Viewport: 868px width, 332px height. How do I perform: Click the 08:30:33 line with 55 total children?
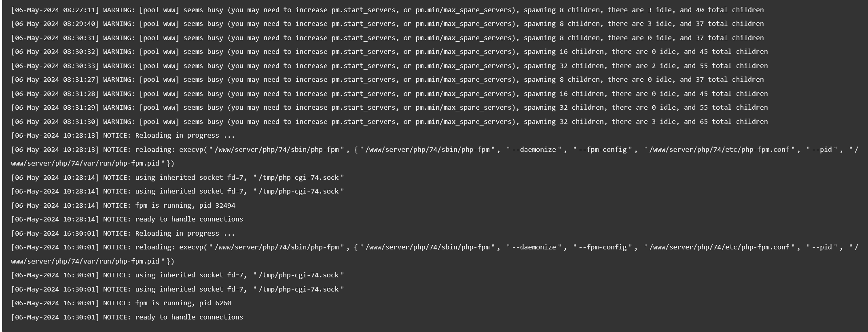390,66
